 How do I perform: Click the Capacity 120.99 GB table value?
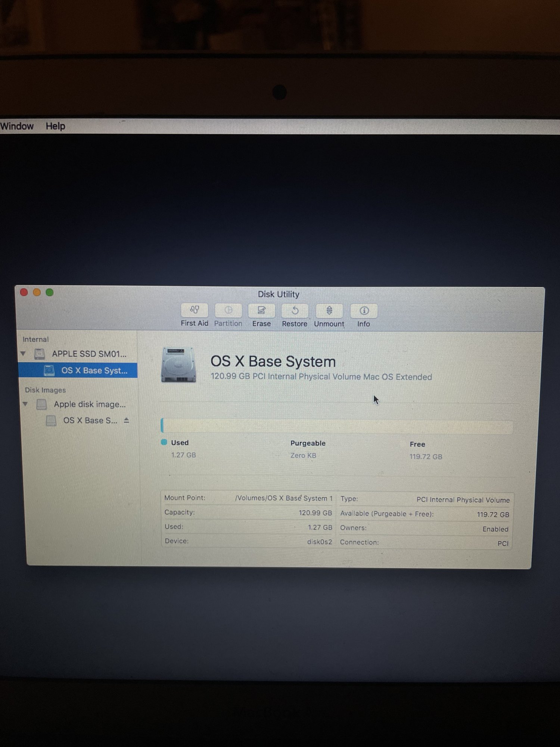click(315, 513)
